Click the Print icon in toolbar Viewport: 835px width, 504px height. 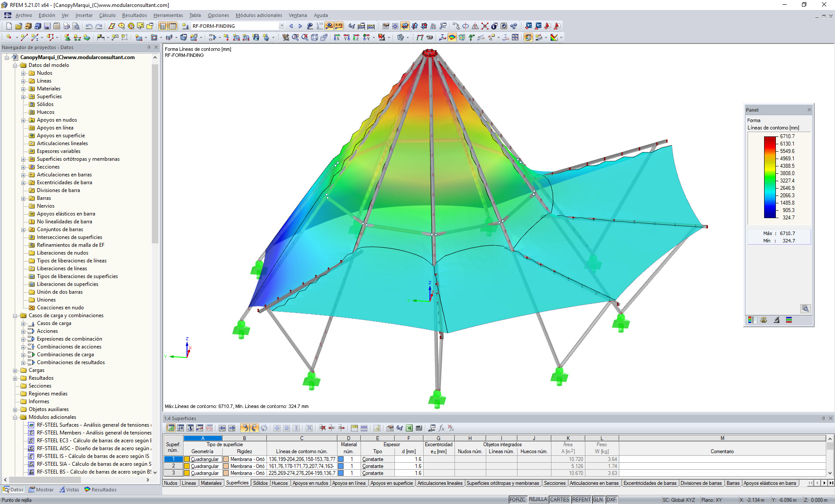tap(66, 26)
